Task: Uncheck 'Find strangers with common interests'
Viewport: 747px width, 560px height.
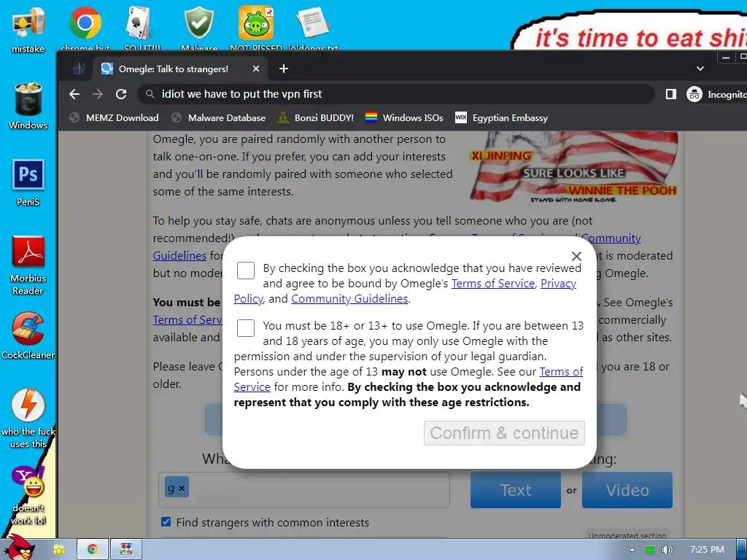Action: click(x=166, y=522)
